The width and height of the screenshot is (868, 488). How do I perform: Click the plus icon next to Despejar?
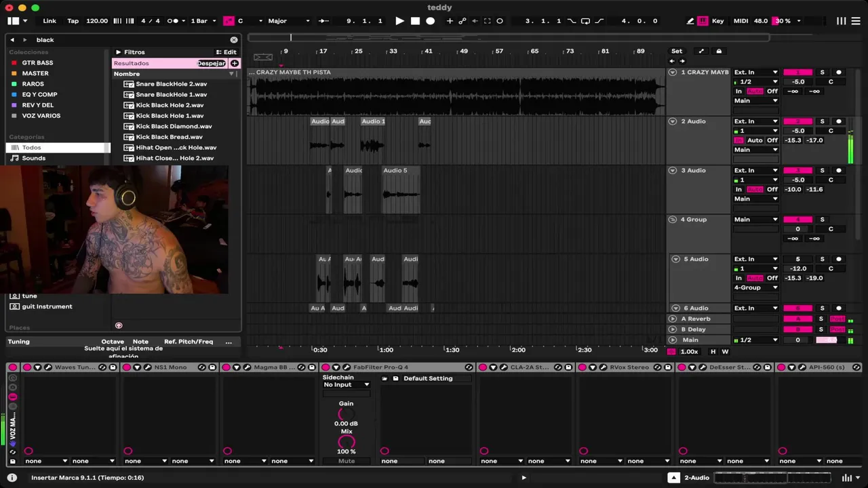pos(235,63)
